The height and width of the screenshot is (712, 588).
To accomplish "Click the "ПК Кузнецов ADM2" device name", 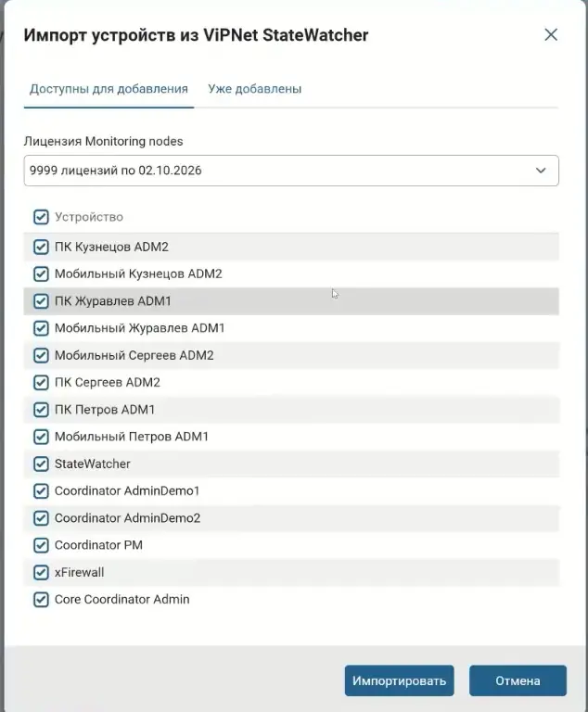I will [111, 247].
